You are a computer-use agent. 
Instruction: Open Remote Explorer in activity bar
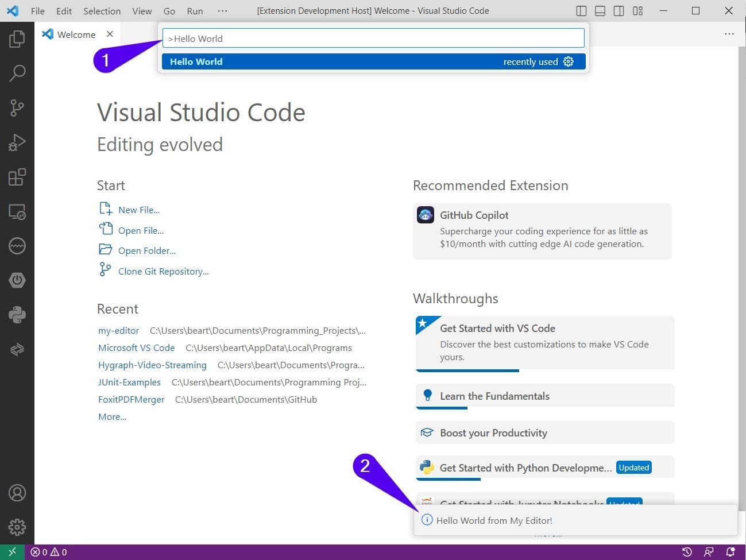tap(17, 212)
